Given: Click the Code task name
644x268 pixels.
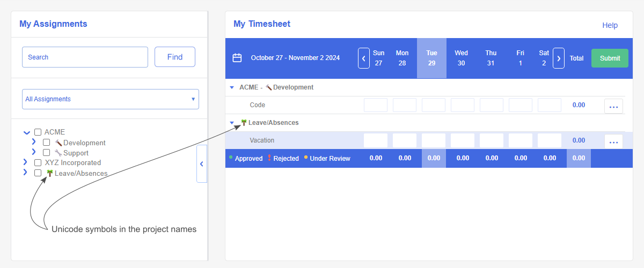Looking at the screenshot, I should tap(258, 105).
